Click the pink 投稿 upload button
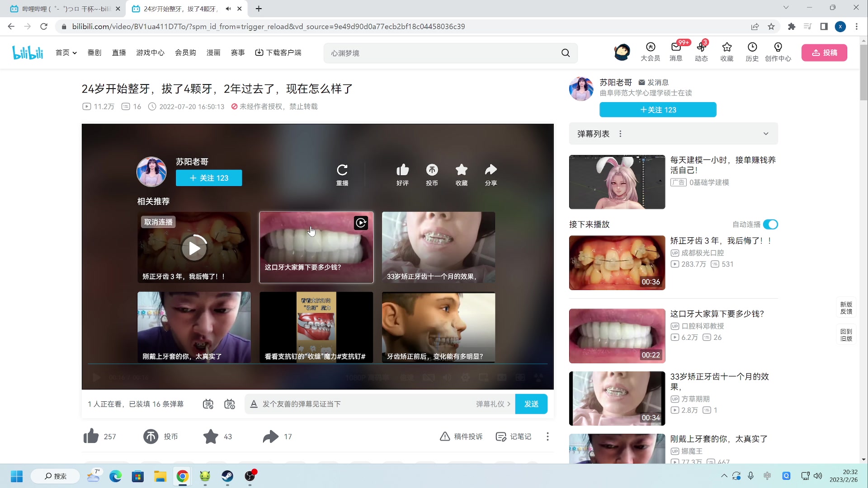 click(824, 53)
